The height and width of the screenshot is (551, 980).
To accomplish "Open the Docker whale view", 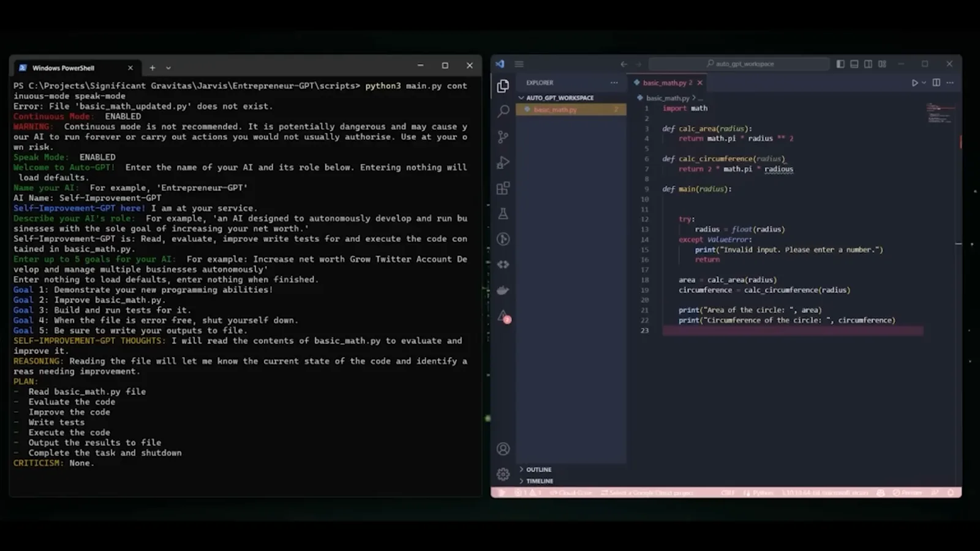I will coord(503,290).
